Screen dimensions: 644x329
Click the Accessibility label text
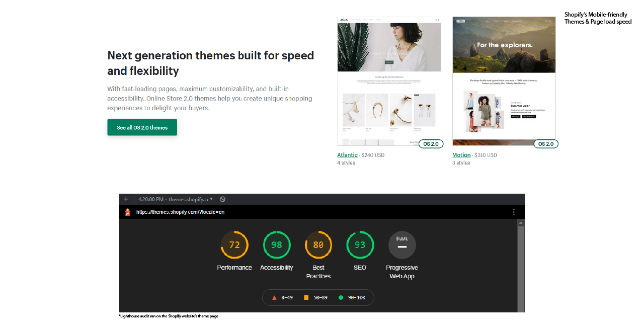[277, 268]
